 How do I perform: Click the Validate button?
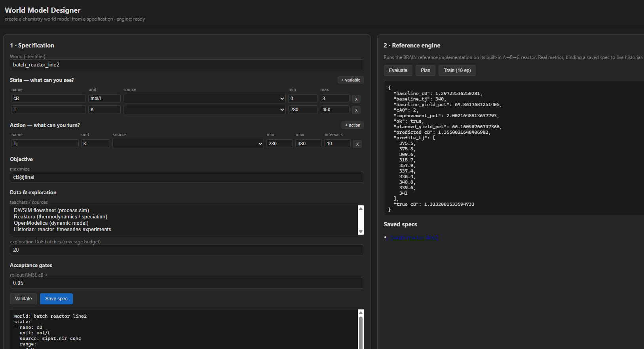coord(23,299)
